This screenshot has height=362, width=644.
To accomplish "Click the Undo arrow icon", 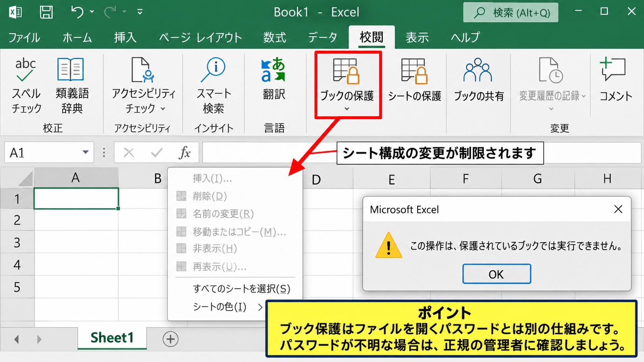I will 77,12.
